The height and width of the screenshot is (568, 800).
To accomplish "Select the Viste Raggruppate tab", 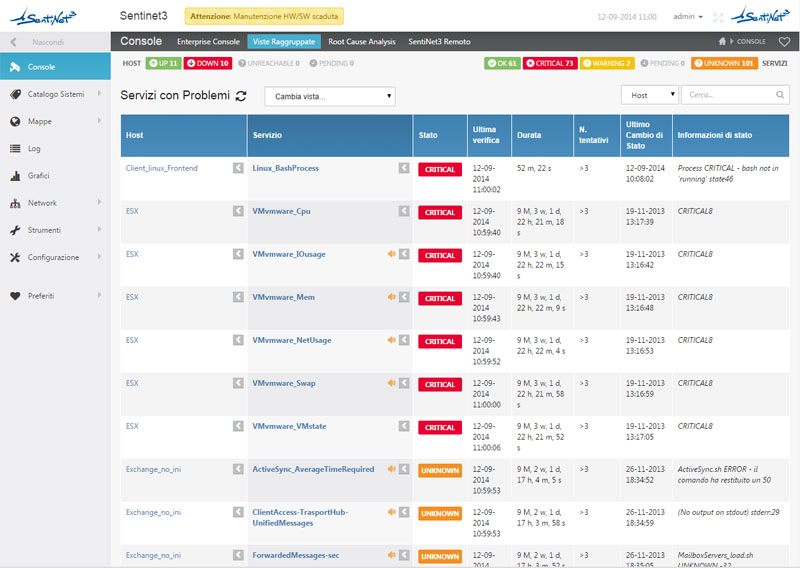I will click(284, 42).
